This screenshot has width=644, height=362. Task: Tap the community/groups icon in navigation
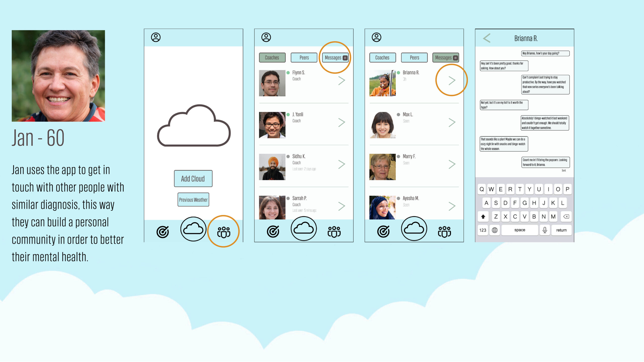223,229
